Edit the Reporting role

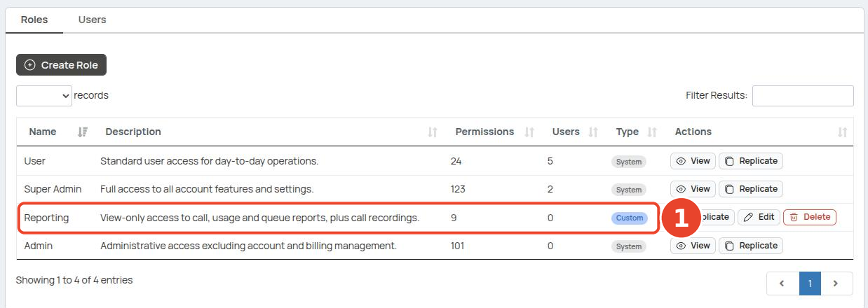759,217
